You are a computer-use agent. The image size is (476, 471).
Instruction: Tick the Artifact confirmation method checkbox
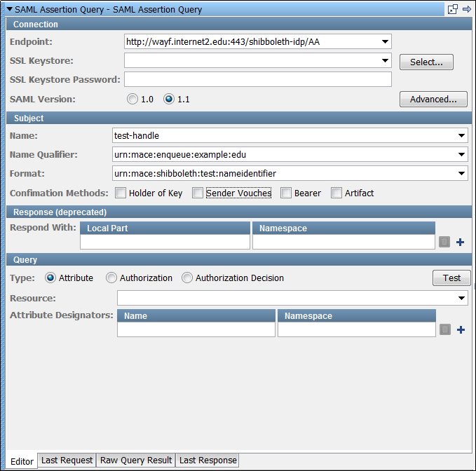(x=336, y=193)
